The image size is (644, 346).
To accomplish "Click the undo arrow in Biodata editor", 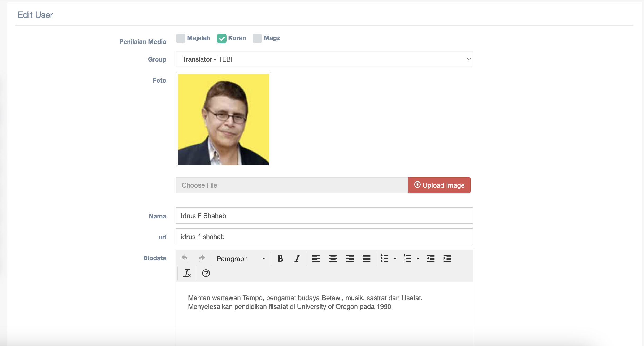I will (185, 258).
